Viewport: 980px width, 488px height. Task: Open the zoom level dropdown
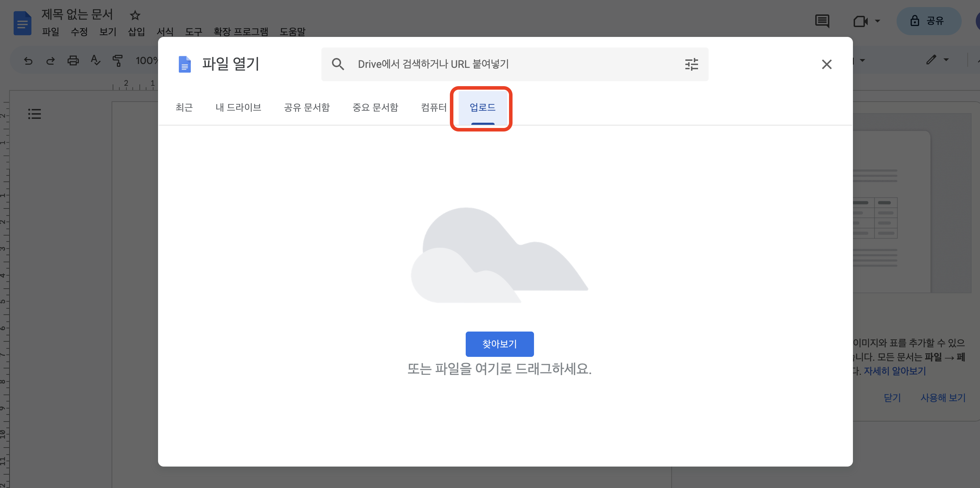pos(146,60)
